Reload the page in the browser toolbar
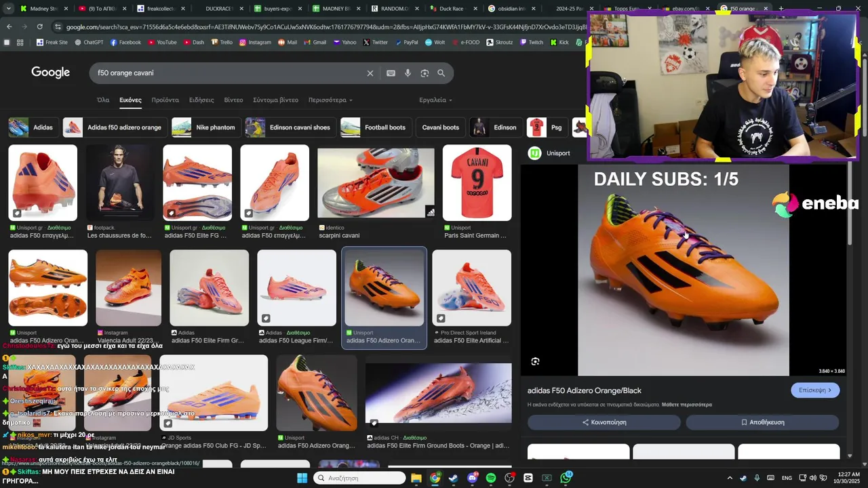This screenshot has height=488, width=868. point(39,26)
